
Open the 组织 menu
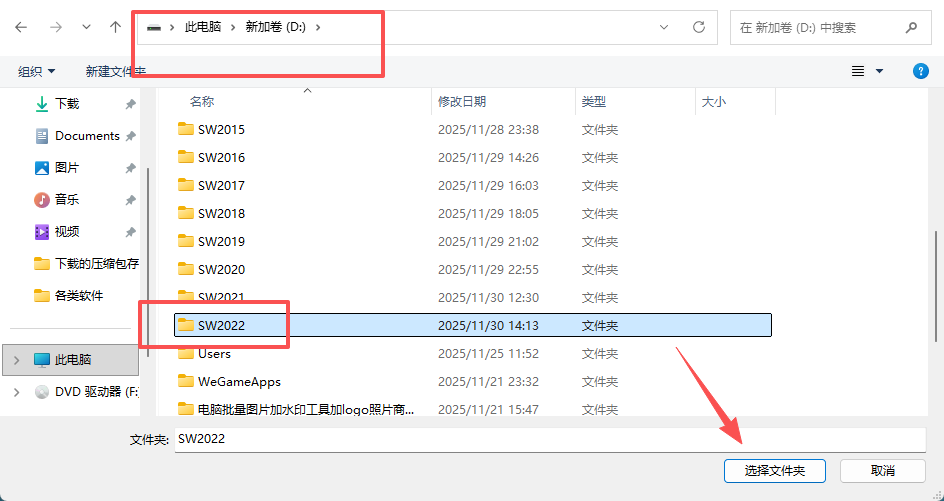(36, 72)
